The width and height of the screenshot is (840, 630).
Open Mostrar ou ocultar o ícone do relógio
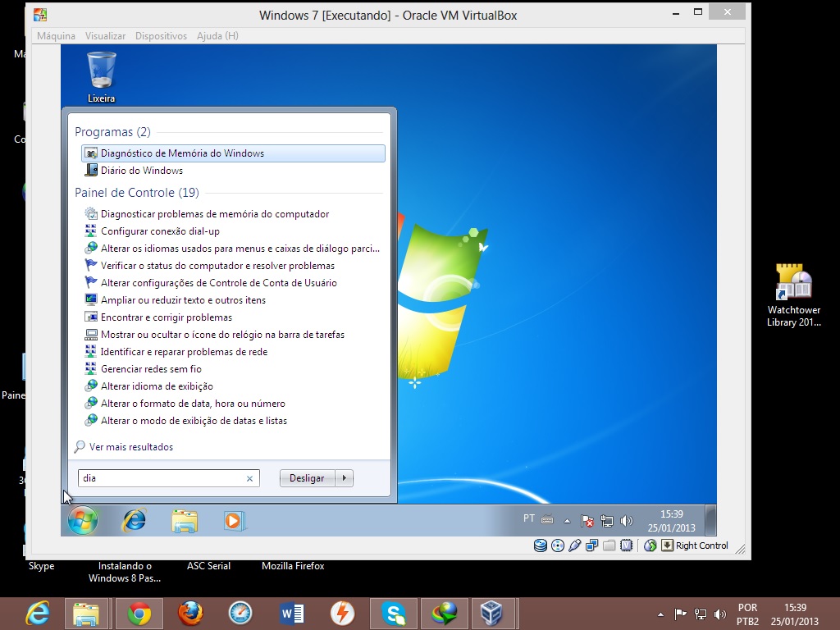(214, 335)
